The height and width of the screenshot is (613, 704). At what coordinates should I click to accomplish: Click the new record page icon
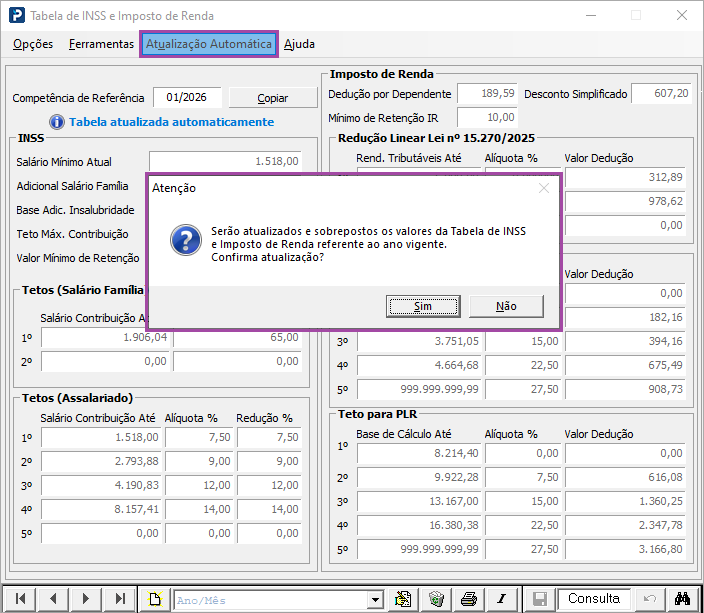155,598
